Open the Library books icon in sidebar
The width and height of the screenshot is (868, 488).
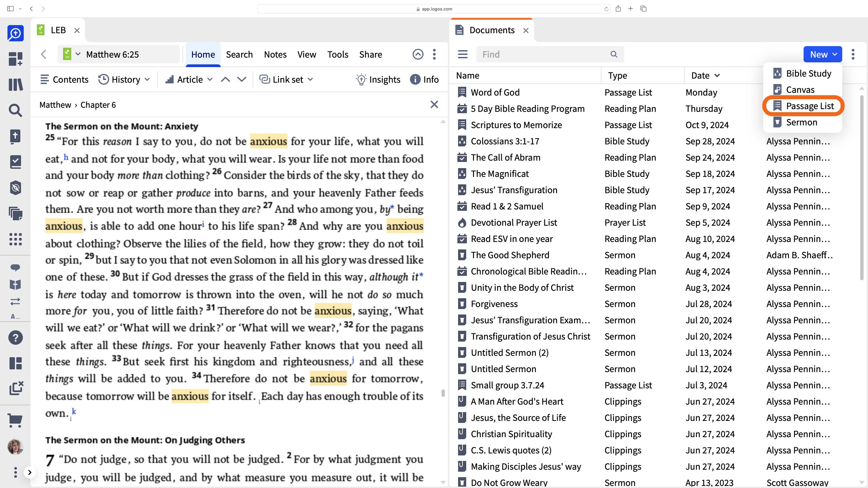(x=16, y=84)
